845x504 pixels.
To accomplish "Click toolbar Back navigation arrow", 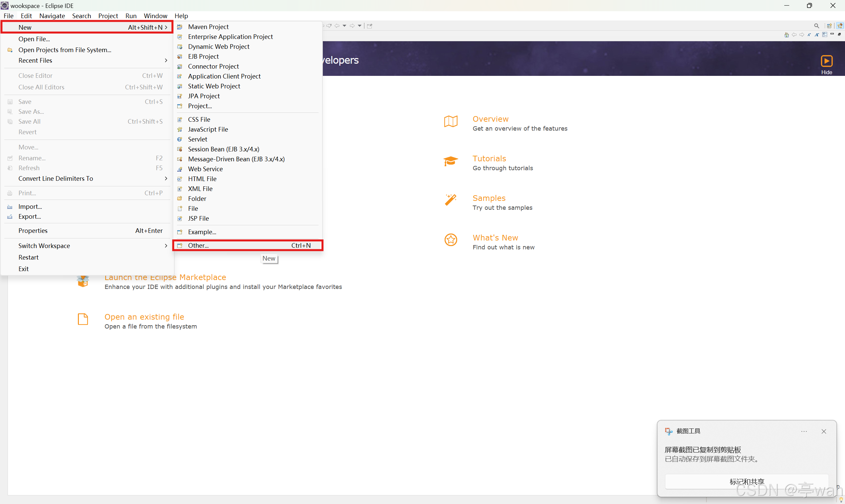I will 337,26.
